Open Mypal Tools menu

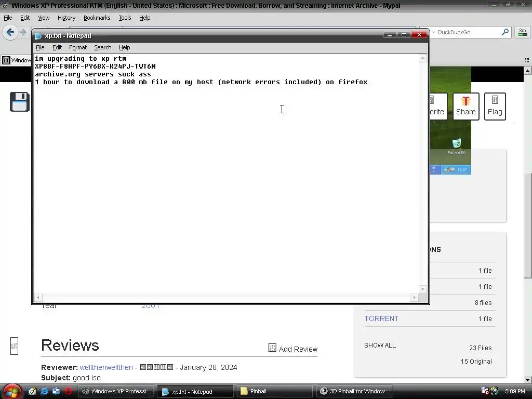[125, 18]
